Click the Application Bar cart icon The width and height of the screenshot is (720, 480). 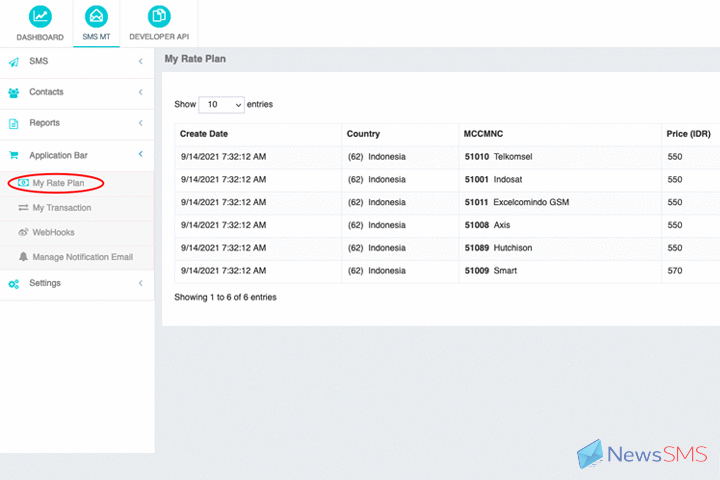coord(14,156)
